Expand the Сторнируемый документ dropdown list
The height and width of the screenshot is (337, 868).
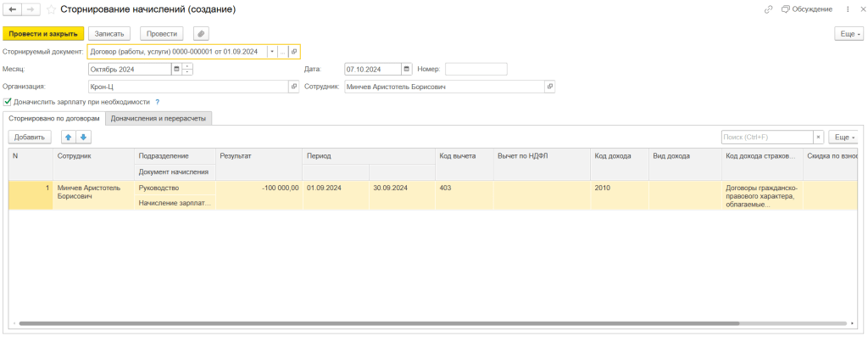click(x=272, y=52)
